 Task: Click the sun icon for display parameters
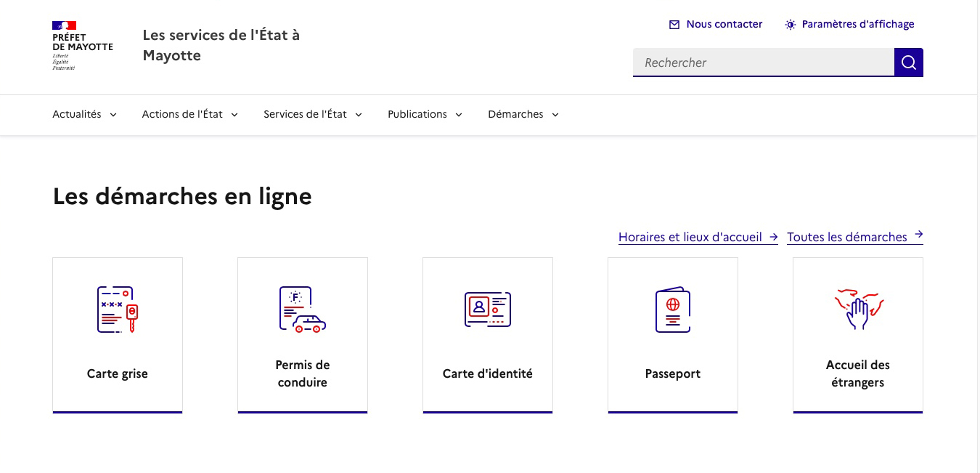point(790,24)
